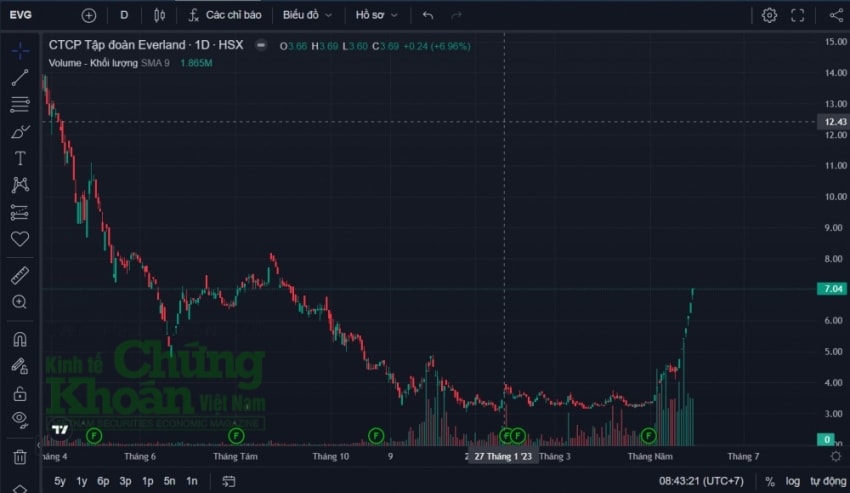Image resolution: width=850 pixels, height=493 pixels.
Task: Hide all drawings with eye icon
Action: click(20, 419)
